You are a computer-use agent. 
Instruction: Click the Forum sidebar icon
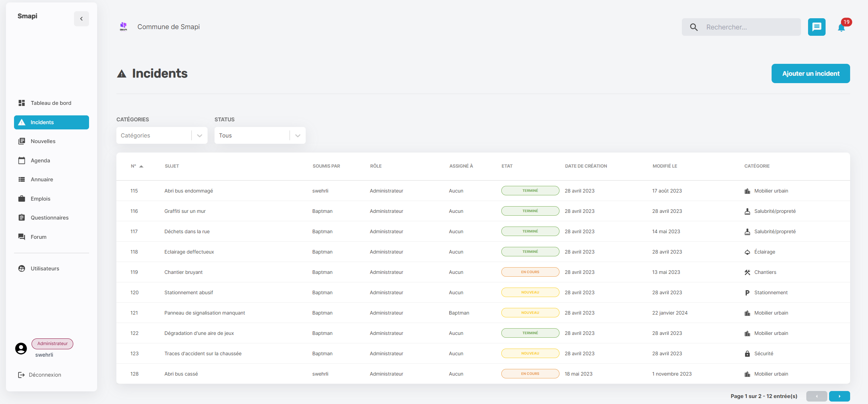21,236
